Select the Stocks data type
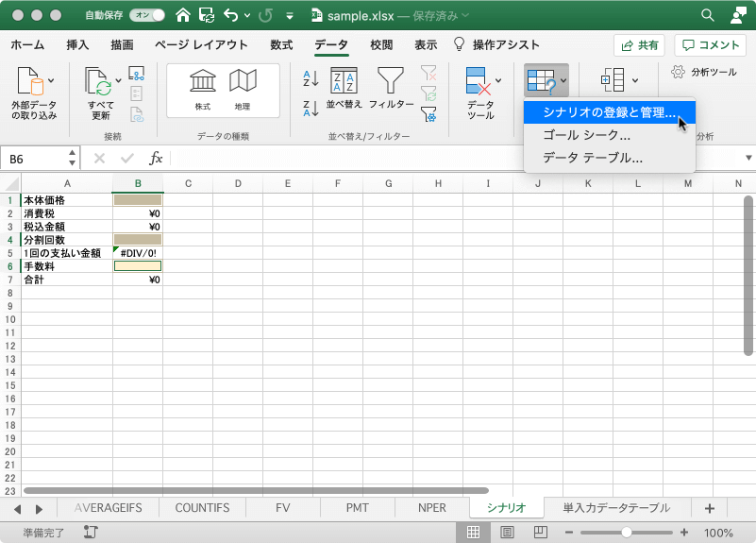 click(203, 90)
